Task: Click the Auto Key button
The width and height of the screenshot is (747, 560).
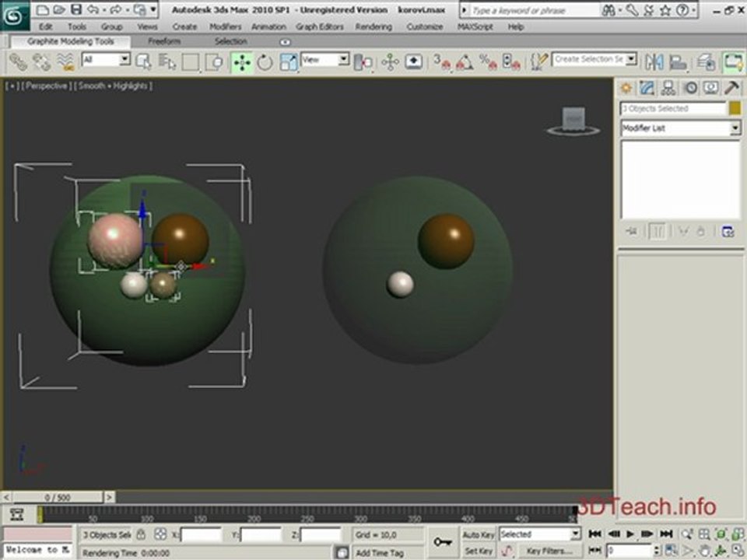Action: point(478,534)
